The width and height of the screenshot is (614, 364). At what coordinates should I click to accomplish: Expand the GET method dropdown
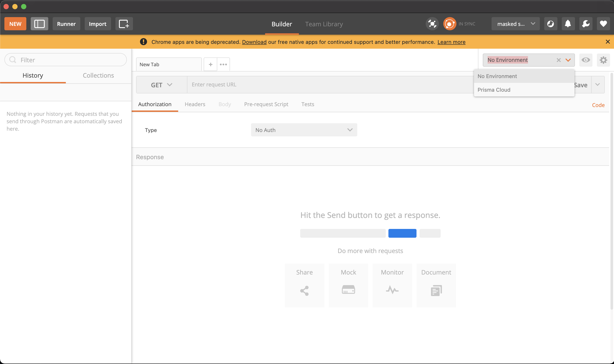(x=161, y=84)
